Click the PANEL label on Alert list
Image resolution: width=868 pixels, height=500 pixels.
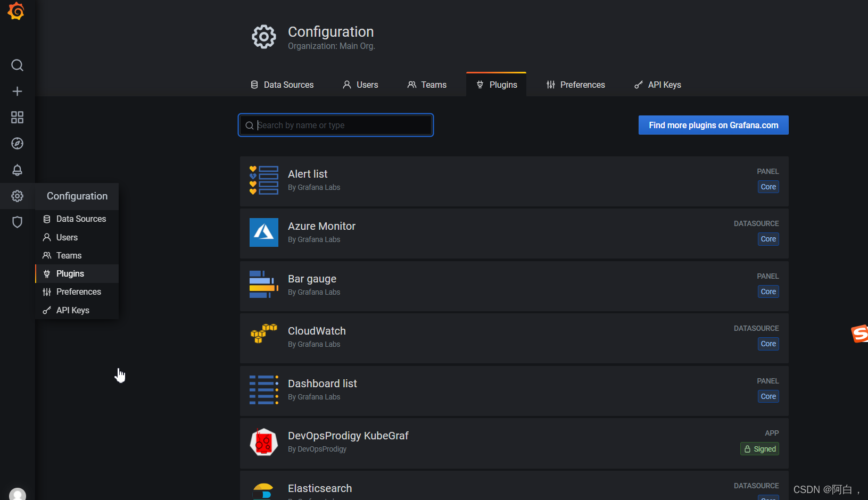[767, 171]
